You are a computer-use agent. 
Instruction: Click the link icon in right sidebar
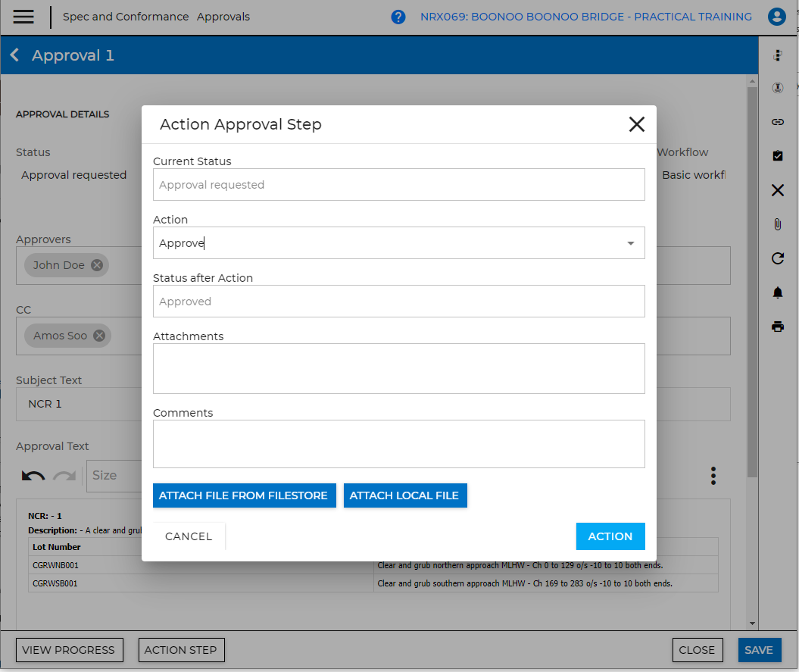click(x=777, y=121)
